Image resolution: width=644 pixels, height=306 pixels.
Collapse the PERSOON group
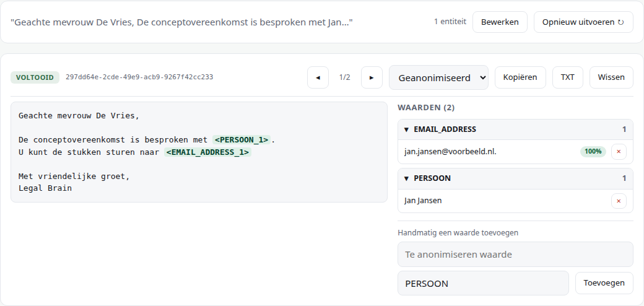(515, 178)
